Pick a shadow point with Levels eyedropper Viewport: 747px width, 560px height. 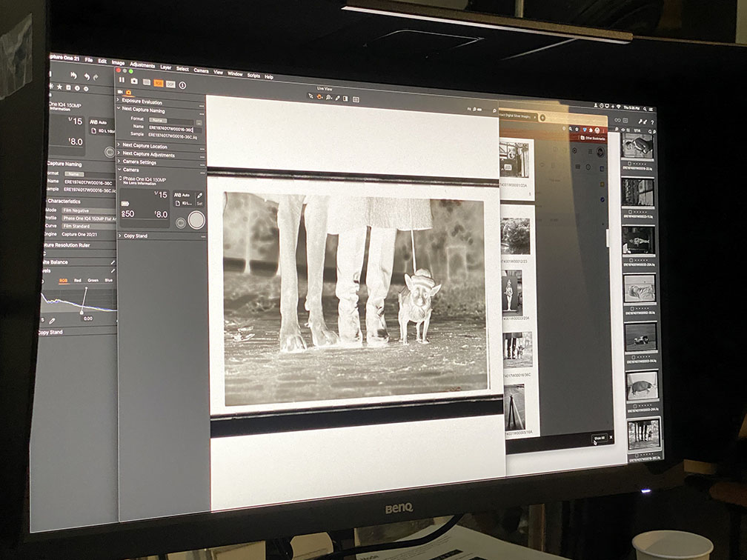click(x=52, y=321)
